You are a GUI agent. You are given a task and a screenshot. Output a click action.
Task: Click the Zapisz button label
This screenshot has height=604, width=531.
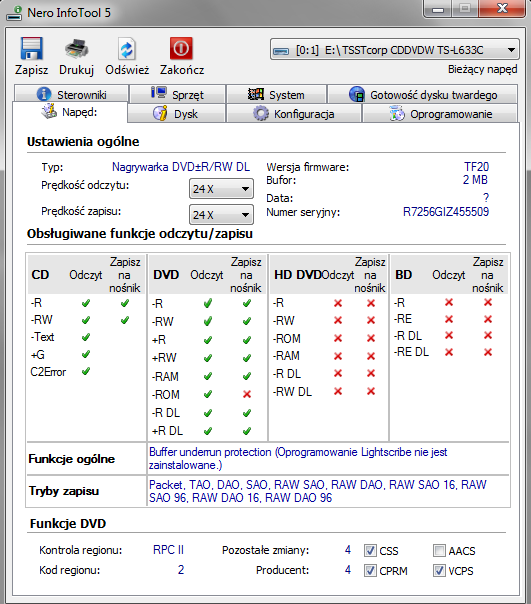tap(32, 70)
